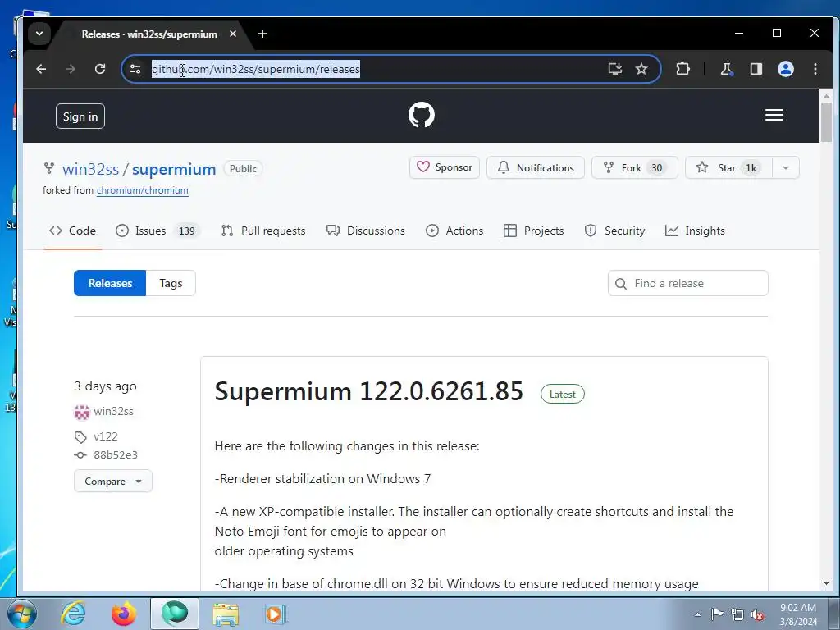
Task: Click the page vertical scrollbar thumb
Action: coord(826,122)
